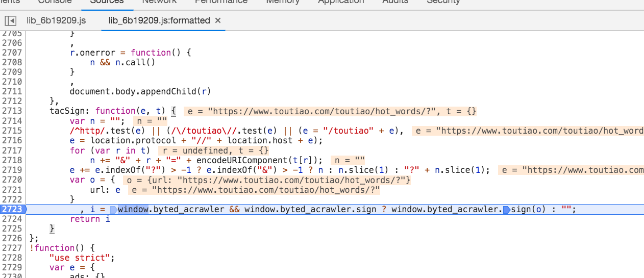
Task: Click inline value o = {url: ...}
Action: [x=266, y=180]
